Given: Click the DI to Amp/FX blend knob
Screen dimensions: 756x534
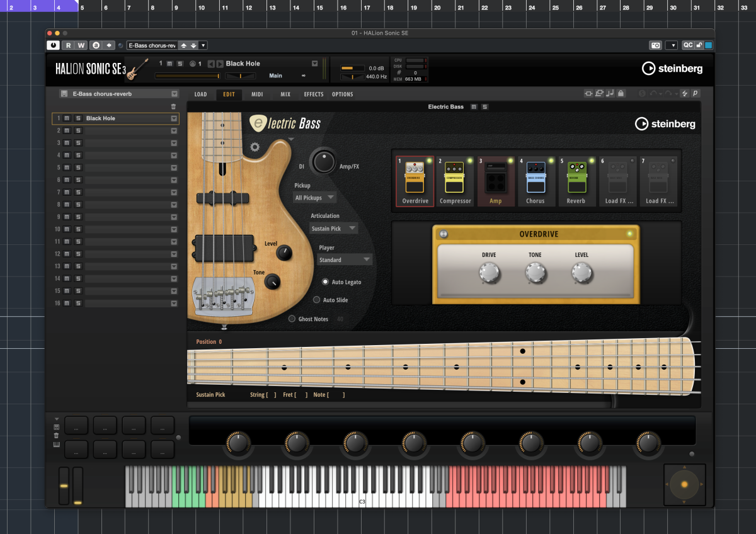Looking at the screenshot, I should pyautogui.click(x=324, y=162).
